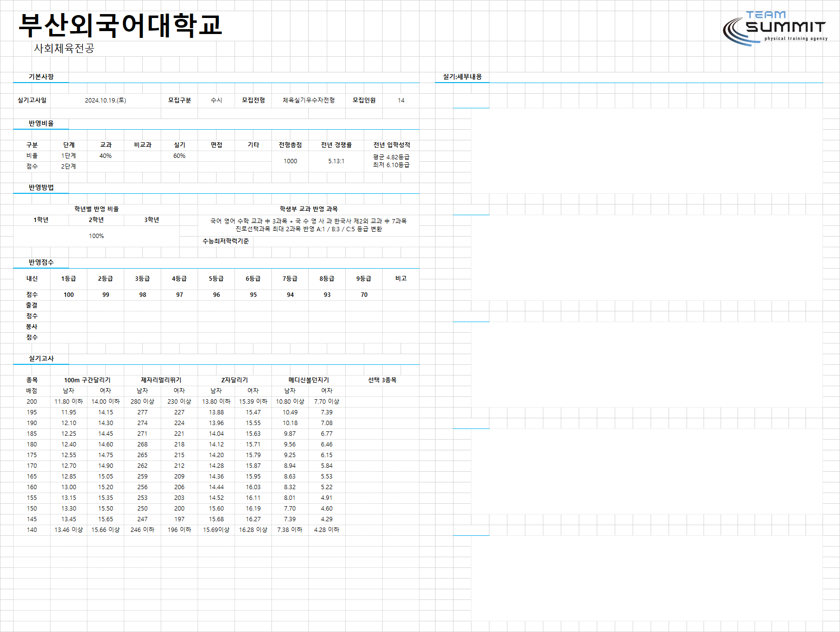Click the 11.80 이하 cell for 남자 100m
This screenshot has height=632, width=840.
click(68, 402)
